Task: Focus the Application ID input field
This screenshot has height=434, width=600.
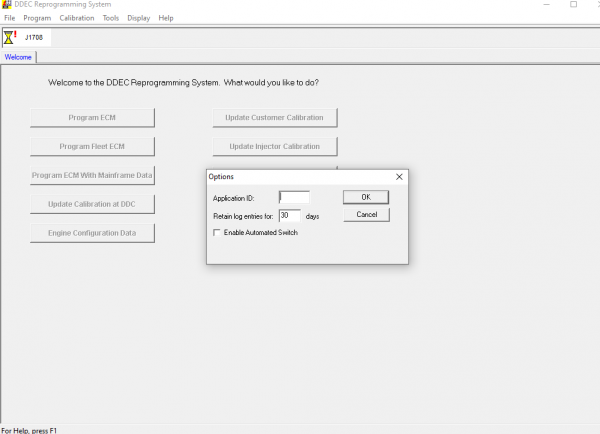Action: [x=294, y=197]
